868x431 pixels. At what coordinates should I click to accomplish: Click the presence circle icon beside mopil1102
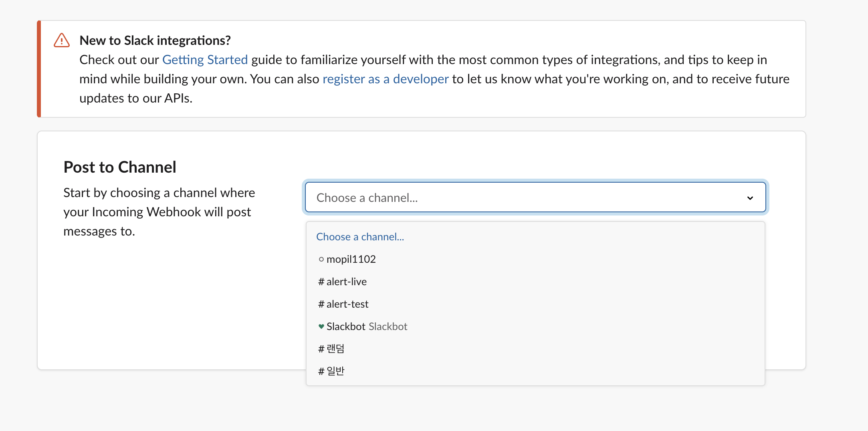pos(321,259)
